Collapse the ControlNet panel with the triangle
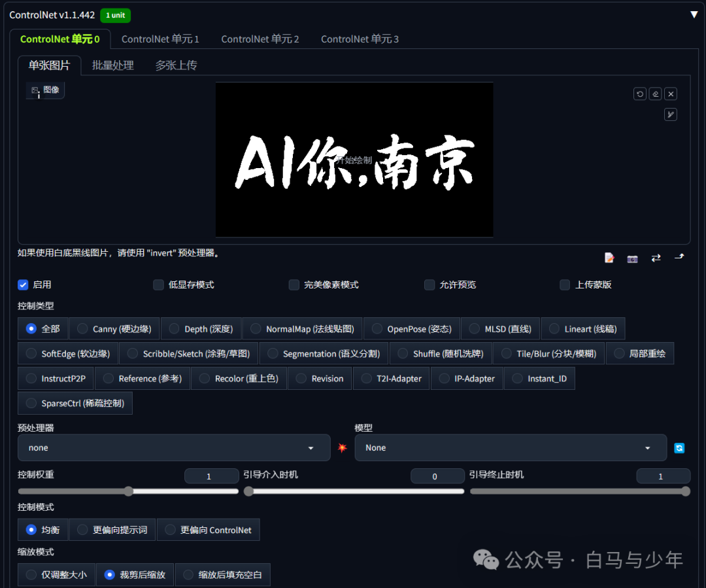This screenshot has width=706, height=588. click(x=694, y=14)
